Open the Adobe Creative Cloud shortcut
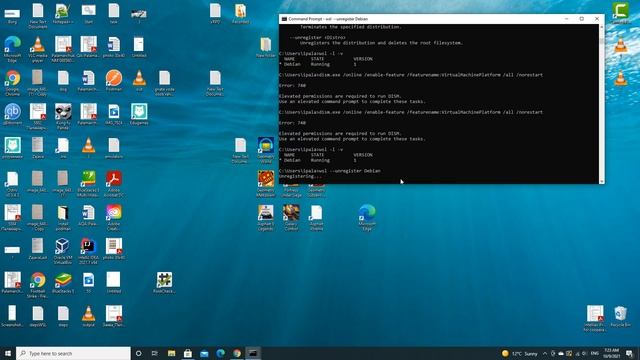The height and width of the screenshot is (360, 640). tap(114, 217)
